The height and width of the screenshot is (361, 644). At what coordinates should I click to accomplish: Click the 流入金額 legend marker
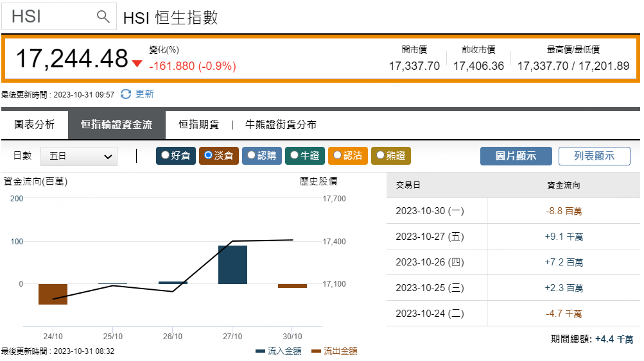pos(260,351)
